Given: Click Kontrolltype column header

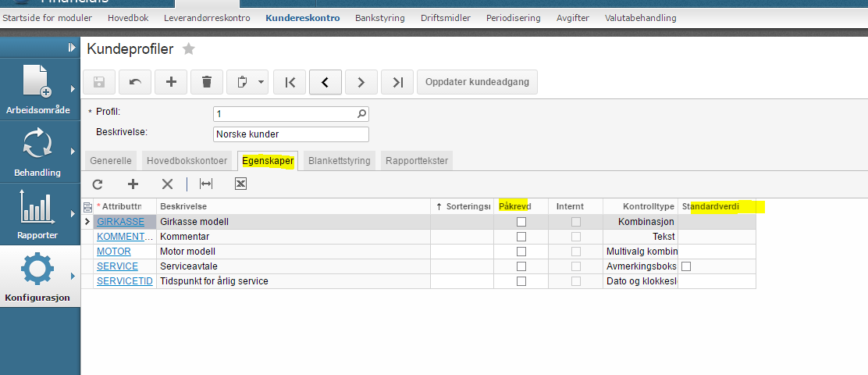Looking at the screenshot, I should coord(641,206).
